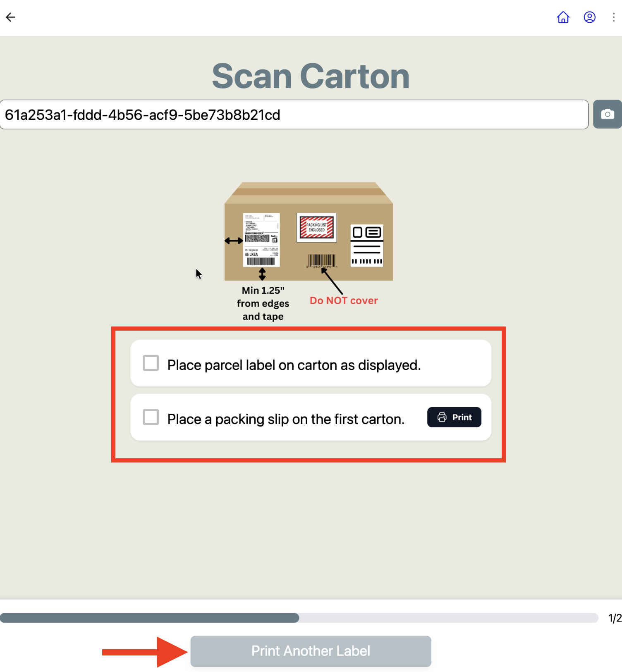Click 'Place a packing slip on the first carton.' text

(x=286, y=419)
